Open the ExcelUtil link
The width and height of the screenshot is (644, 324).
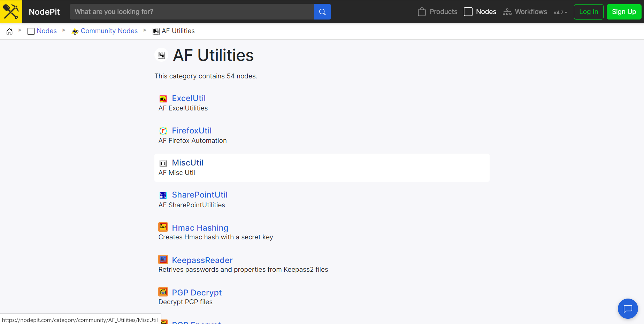(189, 98)
